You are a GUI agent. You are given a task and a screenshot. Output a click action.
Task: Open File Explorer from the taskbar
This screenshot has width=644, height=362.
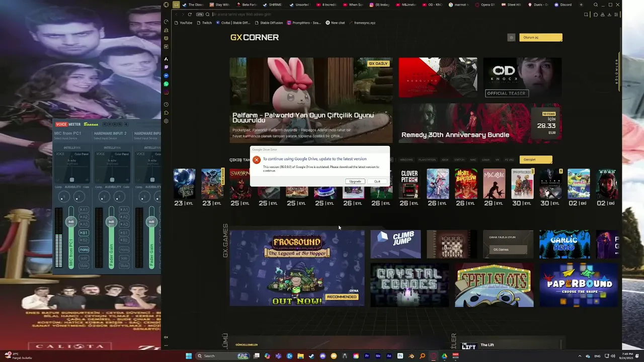click(300, 356)
